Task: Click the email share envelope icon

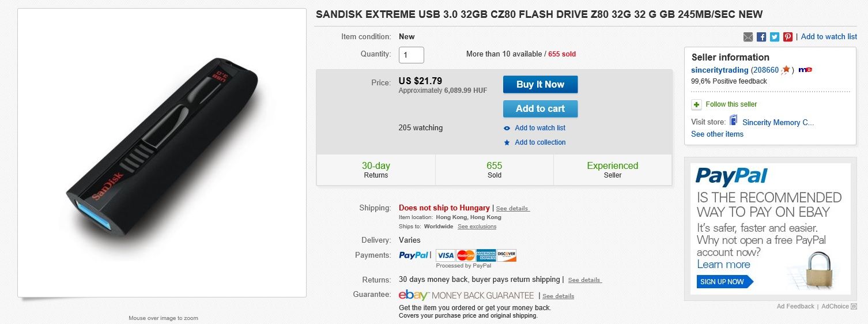Action: pyautogui.click(x=748, y=37)
